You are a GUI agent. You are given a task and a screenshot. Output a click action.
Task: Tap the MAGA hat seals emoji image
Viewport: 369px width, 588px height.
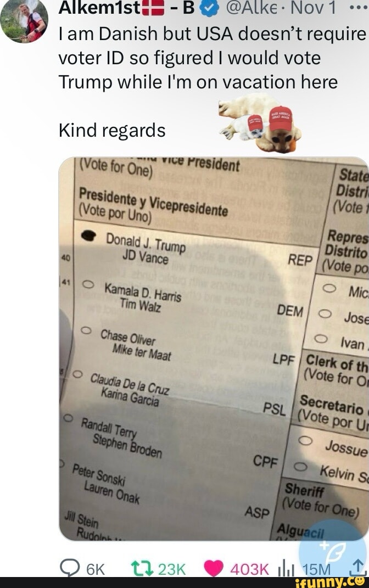point(260,125)
